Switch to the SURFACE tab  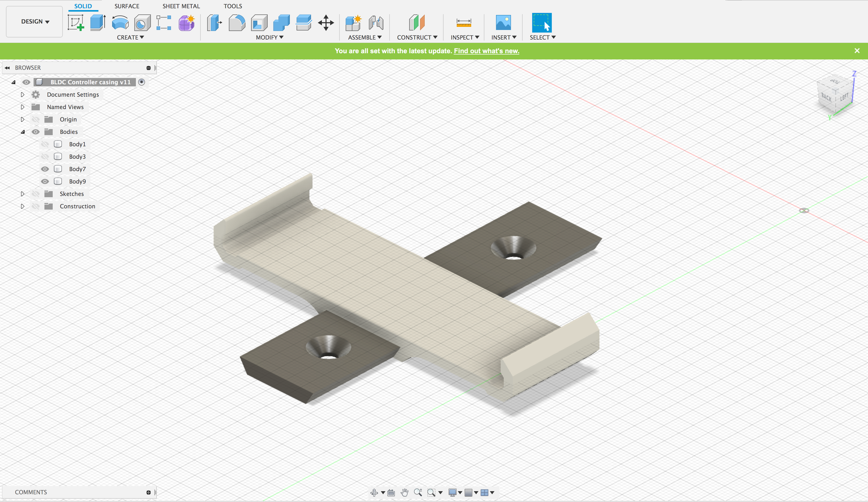[x=127, y=6]
